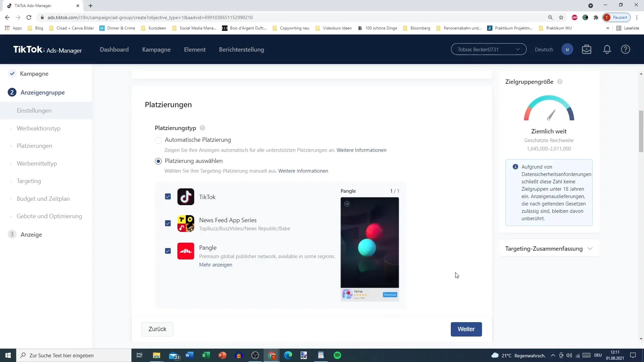Open the Dashboard menu
The width and height of the screenshot is (644, 362).
click(x=114, y=50)
